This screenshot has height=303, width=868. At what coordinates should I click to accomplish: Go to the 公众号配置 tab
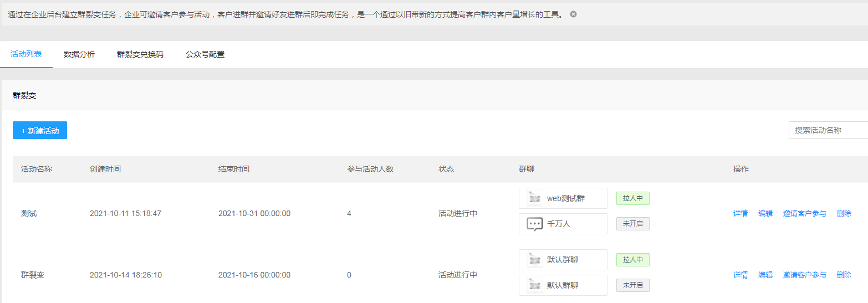(205, 54)
